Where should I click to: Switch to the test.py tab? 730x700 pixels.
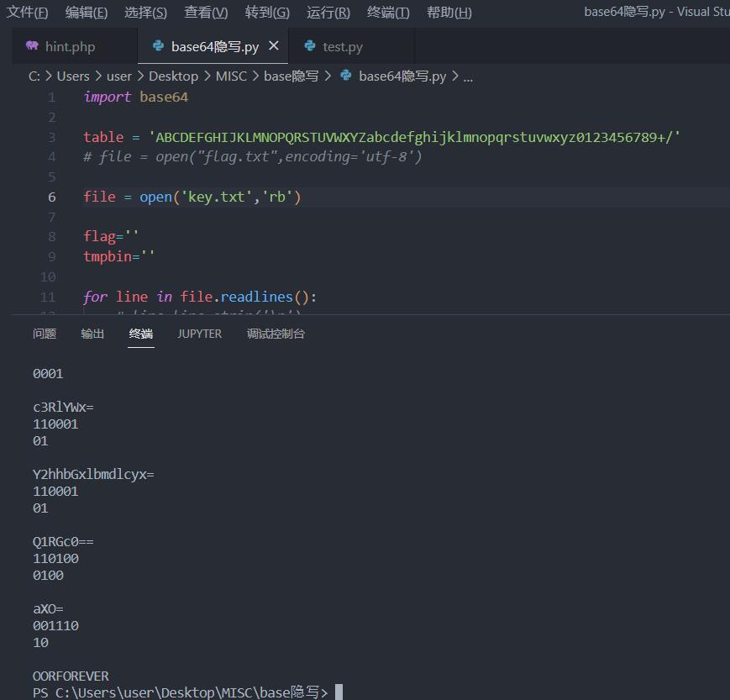(x=343, y=47)
